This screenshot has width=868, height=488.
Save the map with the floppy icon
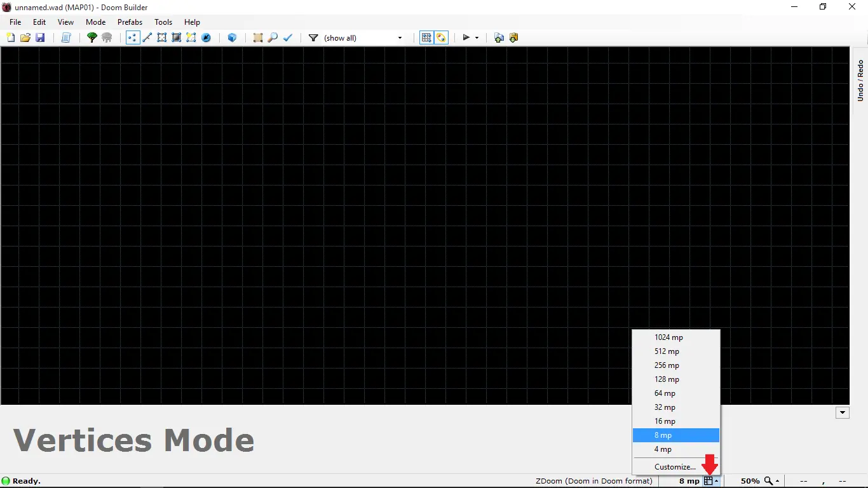coord(40,38)
